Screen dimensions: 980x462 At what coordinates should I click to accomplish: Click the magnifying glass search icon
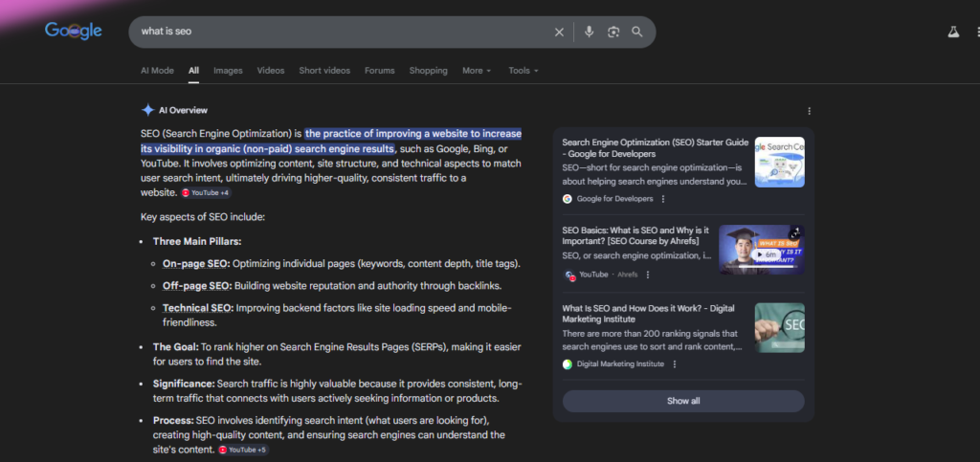(x=636, y=32)
